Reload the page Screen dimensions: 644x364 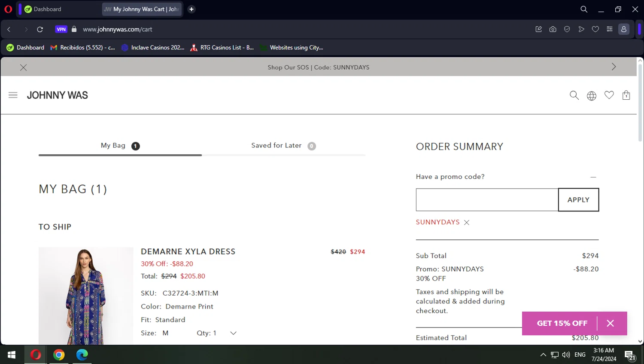coord(40,29)
